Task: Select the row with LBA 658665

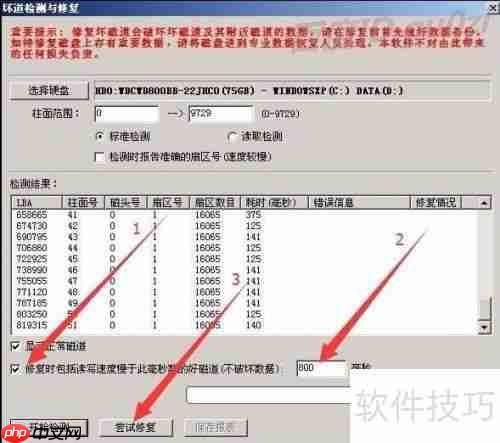Action: click(x=245, y=215)
